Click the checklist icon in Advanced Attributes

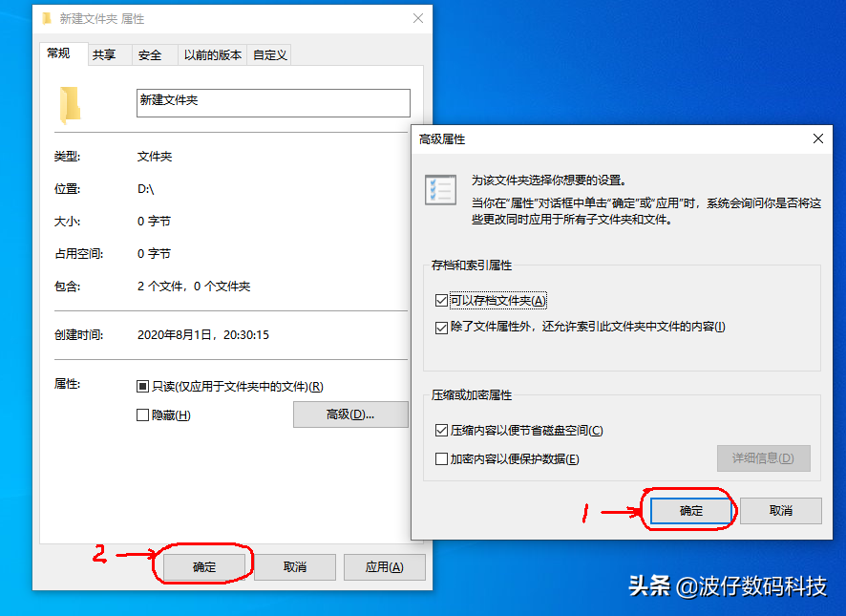tap(440, 190)
